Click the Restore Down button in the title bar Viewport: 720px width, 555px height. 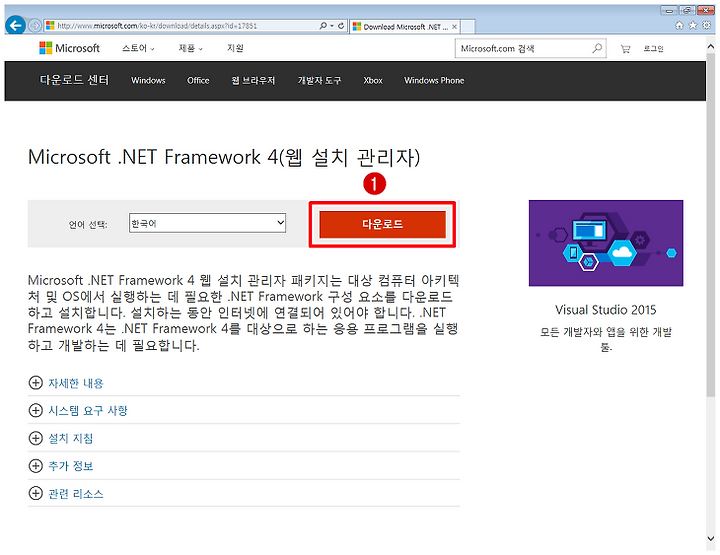(687, 10)
